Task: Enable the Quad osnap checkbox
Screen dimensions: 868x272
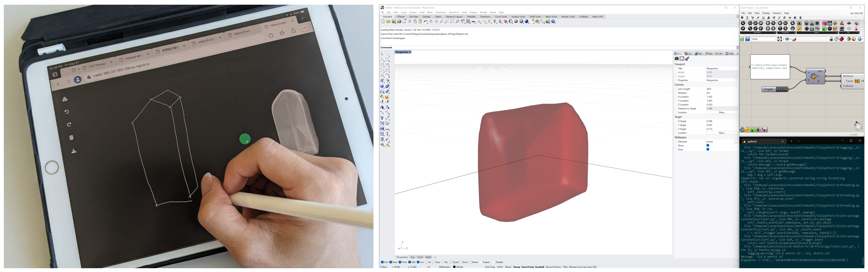Action: tap(451, 262)
